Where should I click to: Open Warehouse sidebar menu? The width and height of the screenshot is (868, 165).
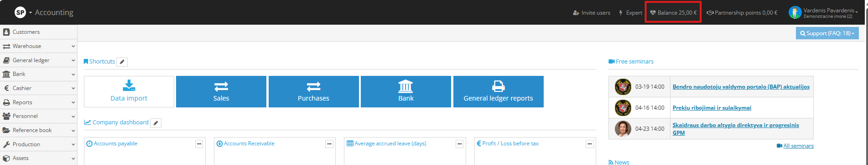38,46
